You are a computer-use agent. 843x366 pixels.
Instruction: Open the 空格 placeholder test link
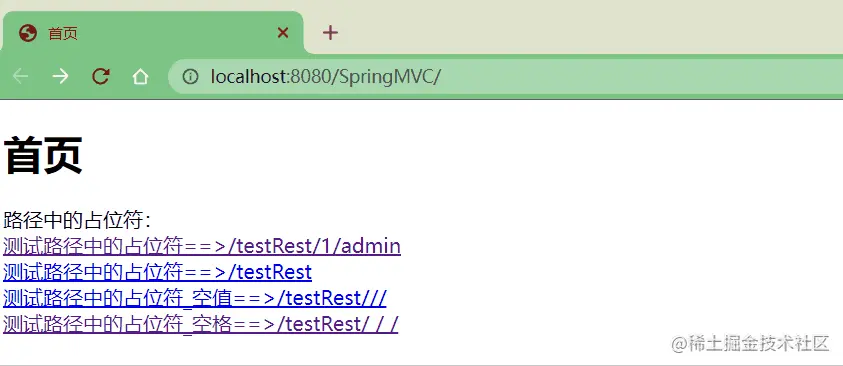pos(201,324)
